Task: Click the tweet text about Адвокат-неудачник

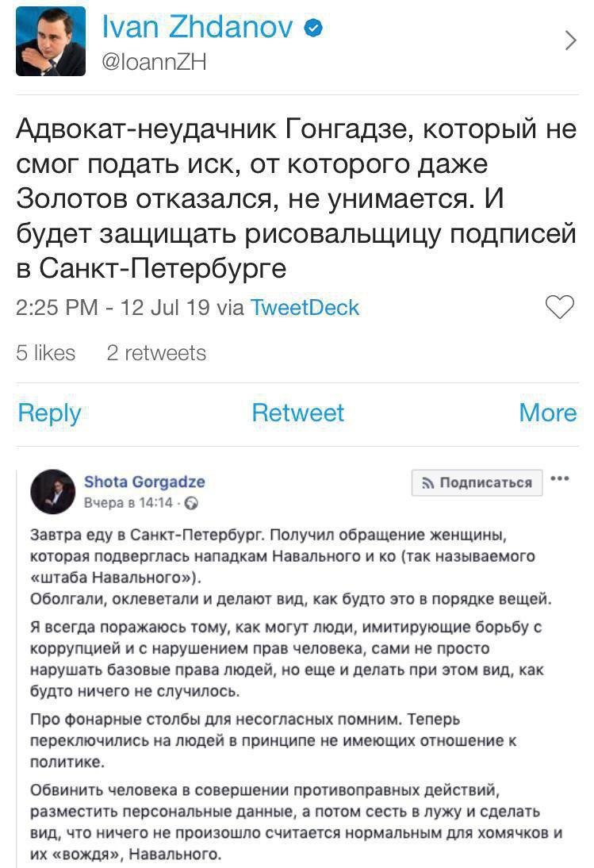Action: [x=295, y=198]
